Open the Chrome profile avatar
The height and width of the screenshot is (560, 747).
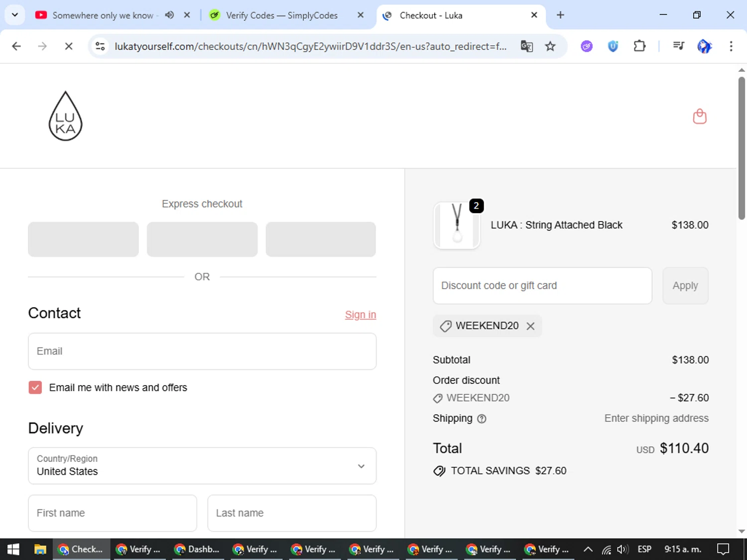tap(704, 46)
